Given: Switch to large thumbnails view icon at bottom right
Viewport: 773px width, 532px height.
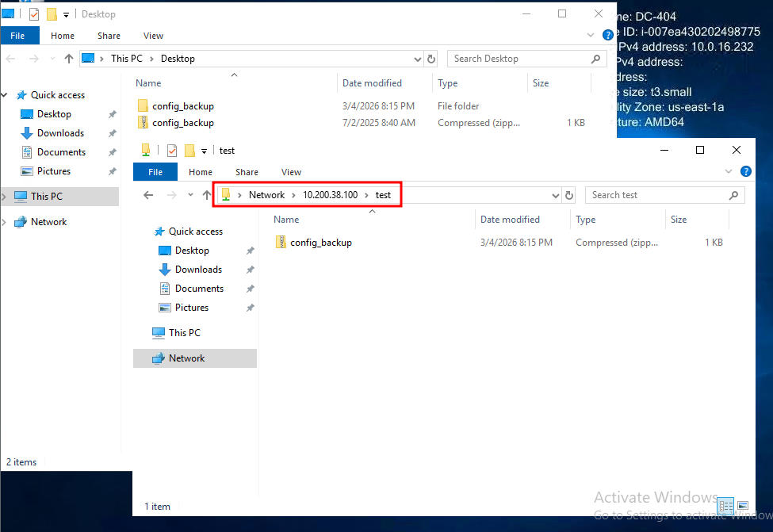Looking at the screenshot, I should coord(743,505).
